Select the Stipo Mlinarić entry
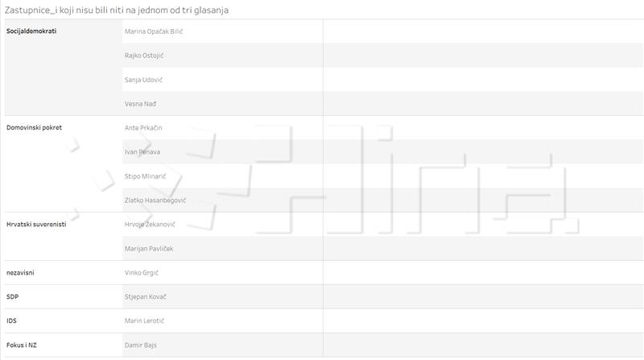This screenshot has height=360, width=644. point(145,176)
